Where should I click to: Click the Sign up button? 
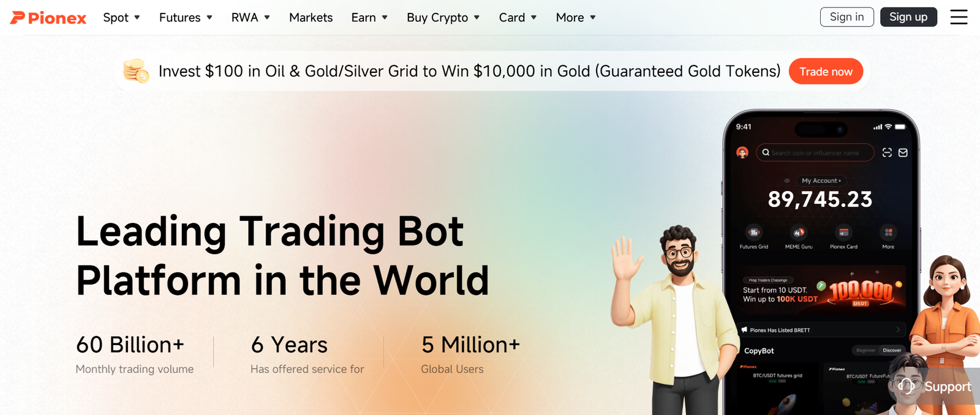coord(908,17)
